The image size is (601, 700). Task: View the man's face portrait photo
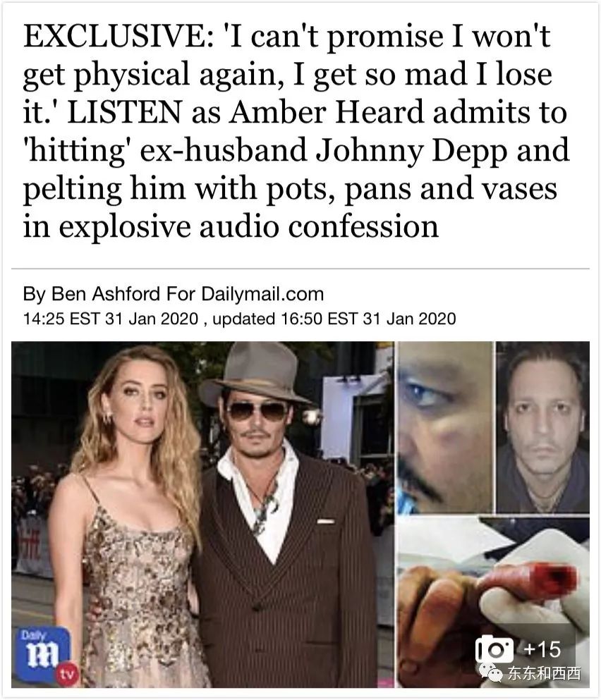pyautogui.click(x=543, y=428)
